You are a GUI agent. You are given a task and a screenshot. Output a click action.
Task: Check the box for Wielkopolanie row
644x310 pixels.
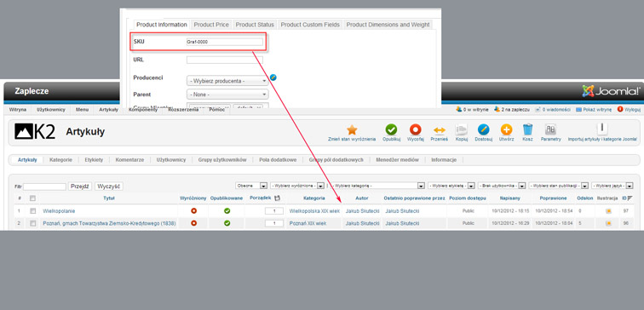pos(33,211)
